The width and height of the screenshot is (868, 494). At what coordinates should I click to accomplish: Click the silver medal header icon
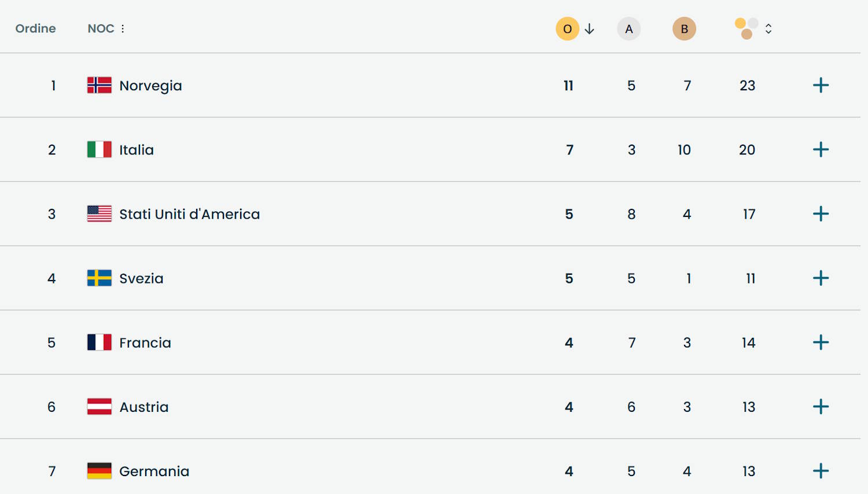628,29
